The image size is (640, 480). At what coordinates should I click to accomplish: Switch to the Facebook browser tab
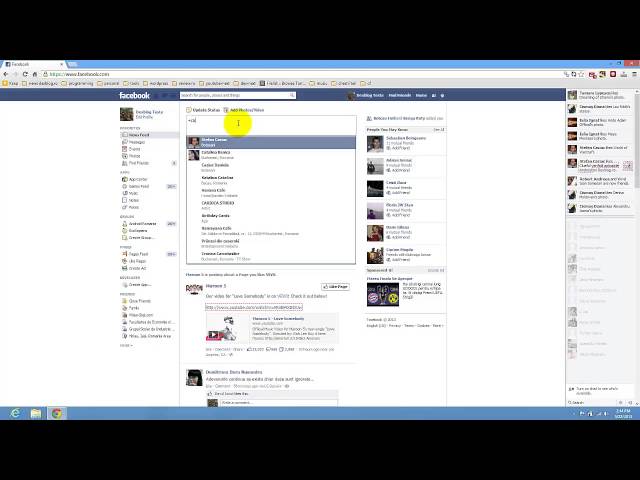click(33, 64)
